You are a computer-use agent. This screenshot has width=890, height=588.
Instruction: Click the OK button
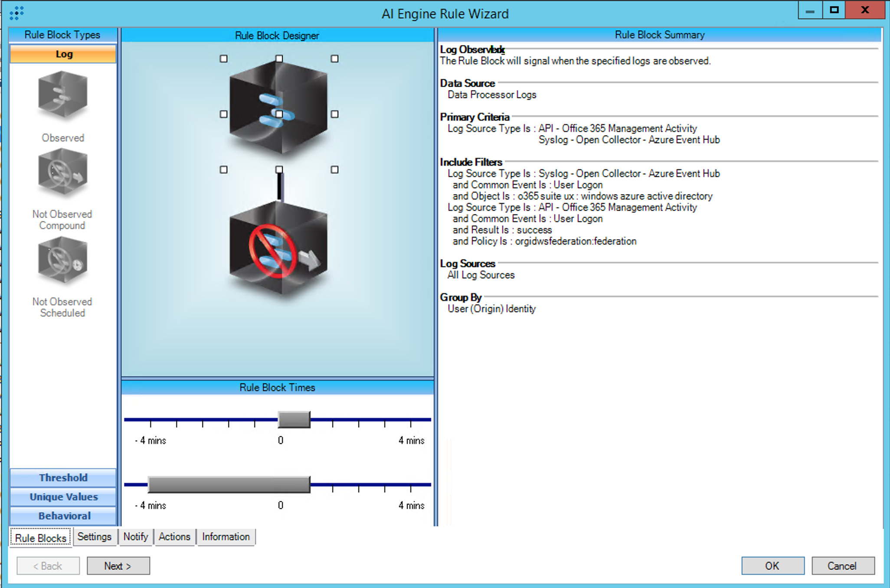pyautogui.click(x=772, y=566)
